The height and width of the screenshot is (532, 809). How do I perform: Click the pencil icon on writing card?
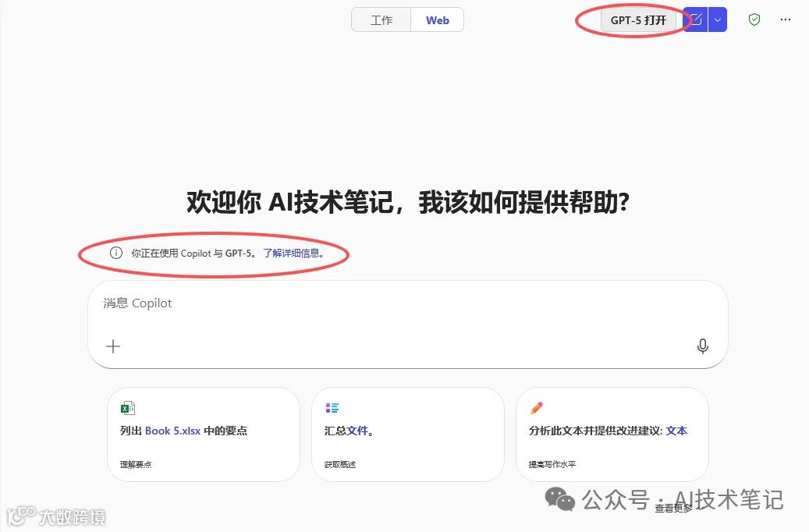(536, 408)
